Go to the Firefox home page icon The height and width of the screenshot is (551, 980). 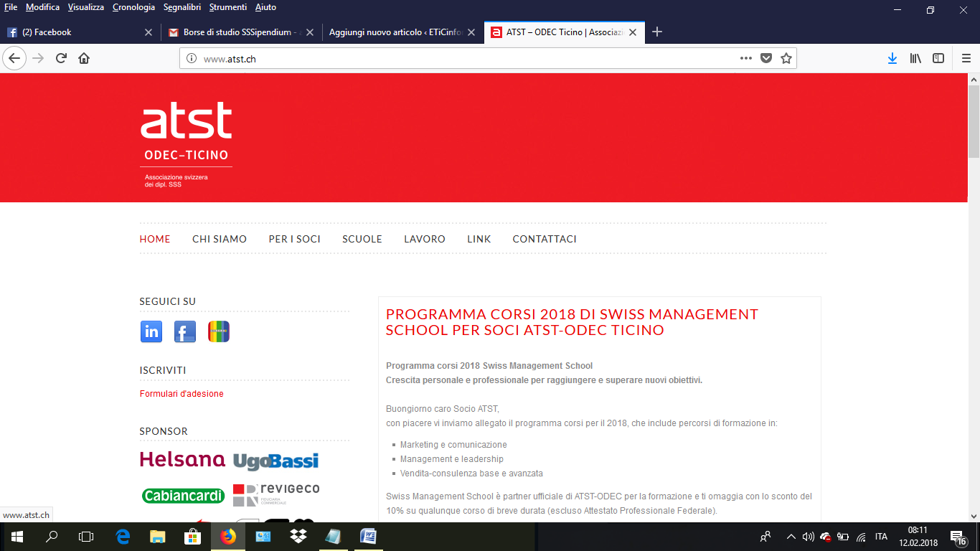pos(84,58)
